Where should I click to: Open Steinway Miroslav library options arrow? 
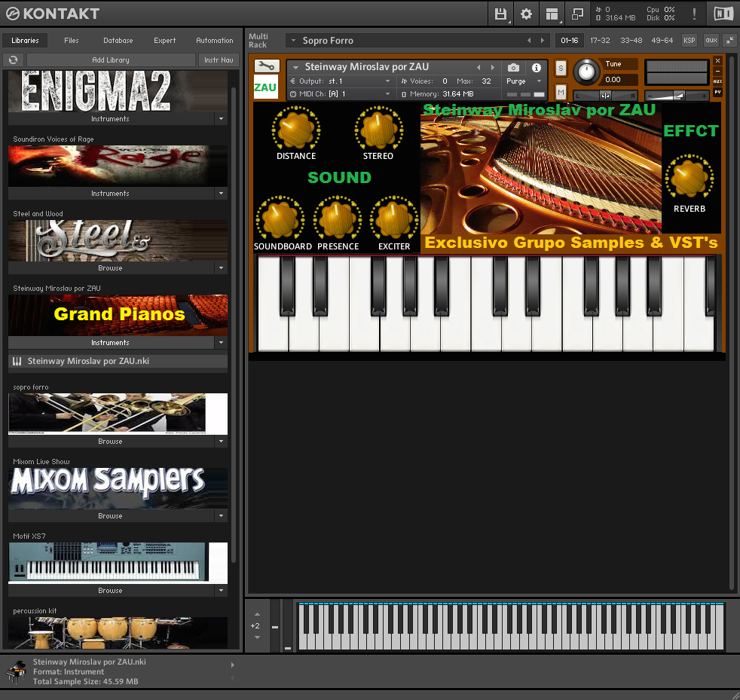(221, 343)
